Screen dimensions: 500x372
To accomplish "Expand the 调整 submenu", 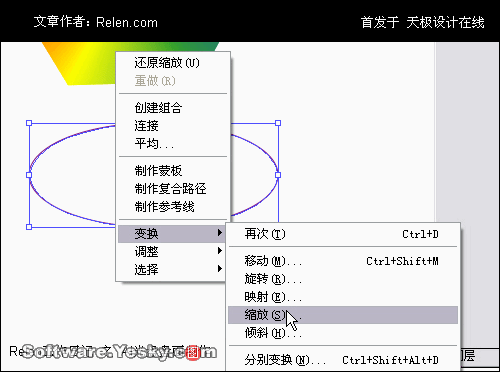I will coord(172,251).
